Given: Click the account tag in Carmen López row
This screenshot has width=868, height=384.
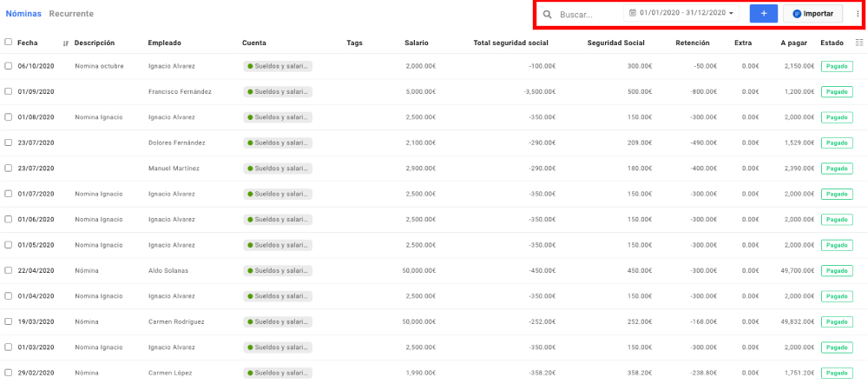Looking at the screenshot, I should (x=278, y=373).
